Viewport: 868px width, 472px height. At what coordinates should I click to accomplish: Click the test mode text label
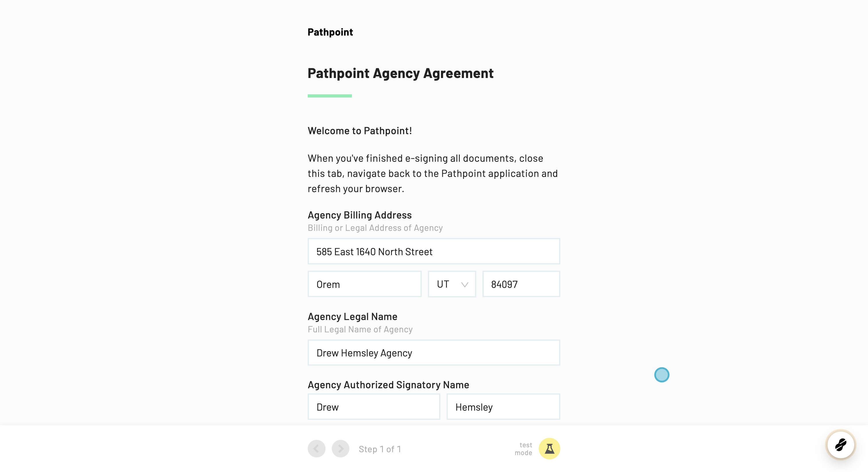coord(523,449)
